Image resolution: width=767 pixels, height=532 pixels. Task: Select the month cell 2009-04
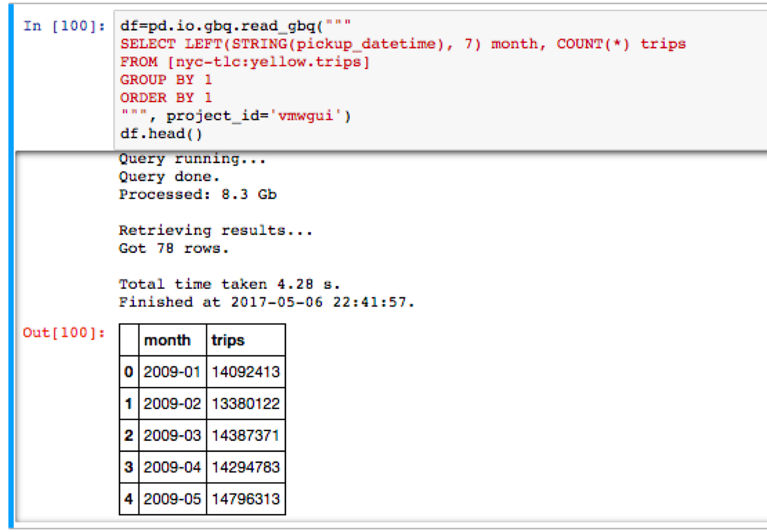click(x=173, y=467)
